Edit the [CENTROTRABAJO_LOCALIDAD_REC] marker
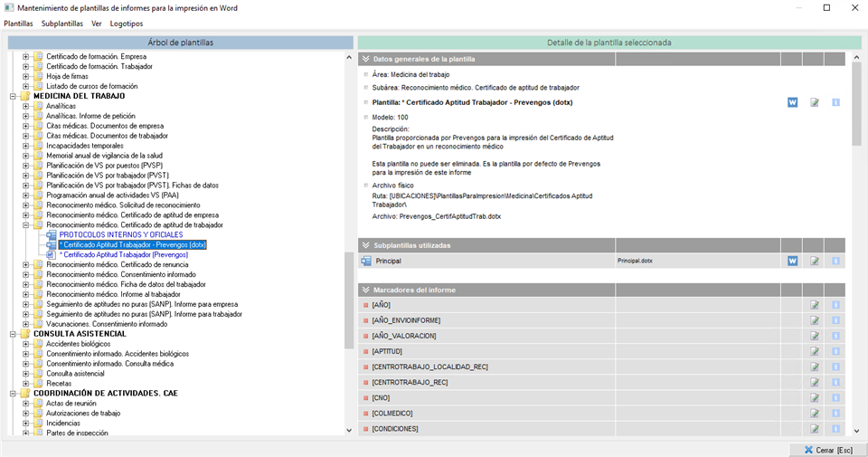868x457 pixels. pos(815,367)
